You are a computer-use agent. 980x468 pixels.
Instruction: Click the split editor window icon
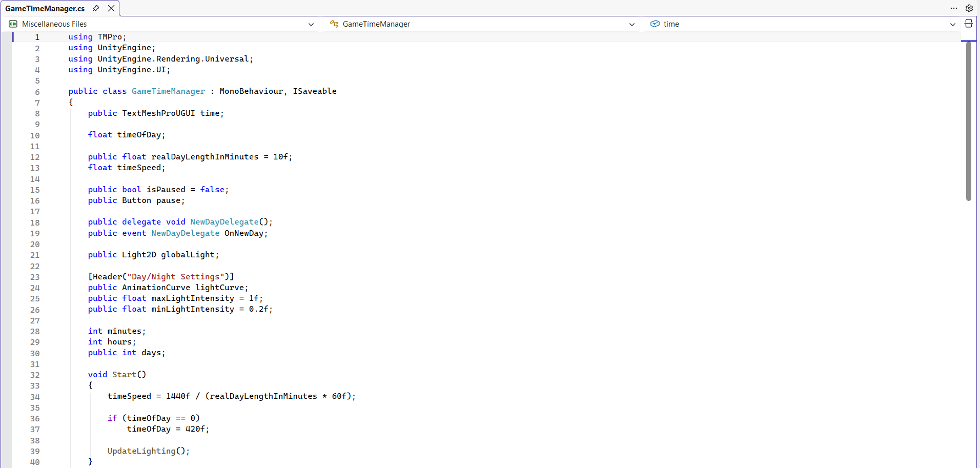pos(969,24)
